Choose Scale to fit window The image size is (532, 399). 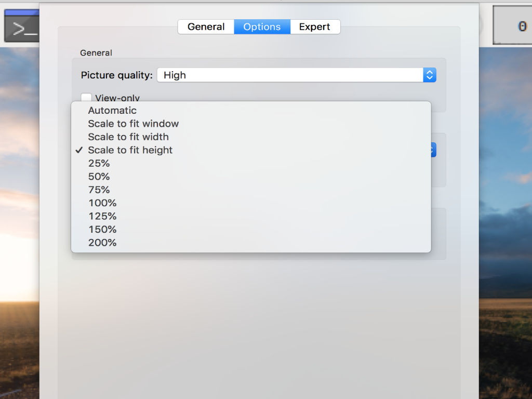(x=251, y=124)
